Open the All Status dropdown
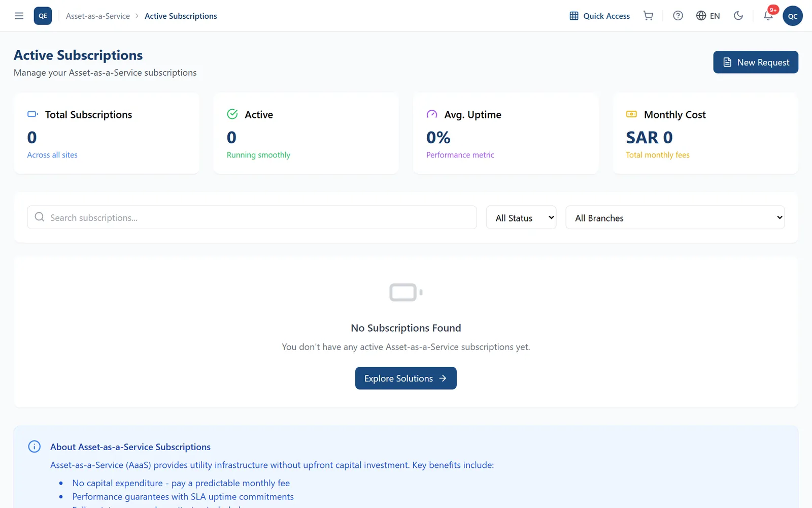The image size is (812, 508). pyautogui.click(x=521, y=217)
